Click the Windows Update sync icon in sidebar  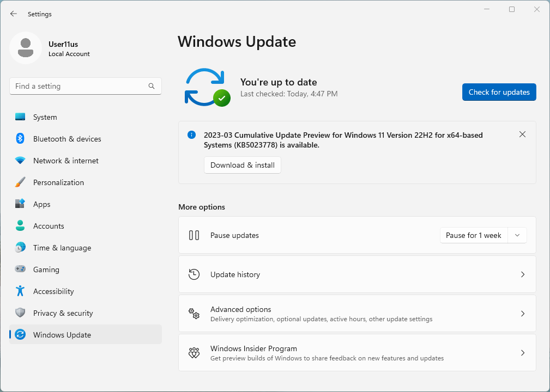[20, 334]
